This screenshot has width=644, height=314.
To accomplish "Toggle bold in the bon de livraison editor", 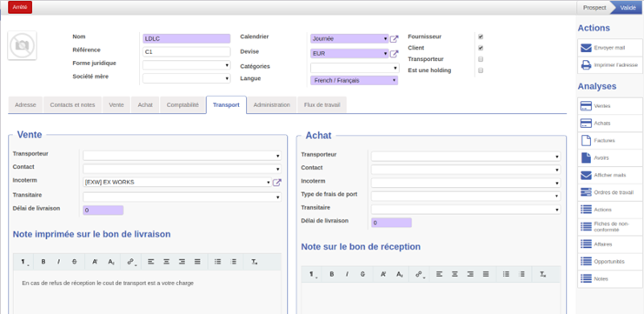I will click(43, 262).
